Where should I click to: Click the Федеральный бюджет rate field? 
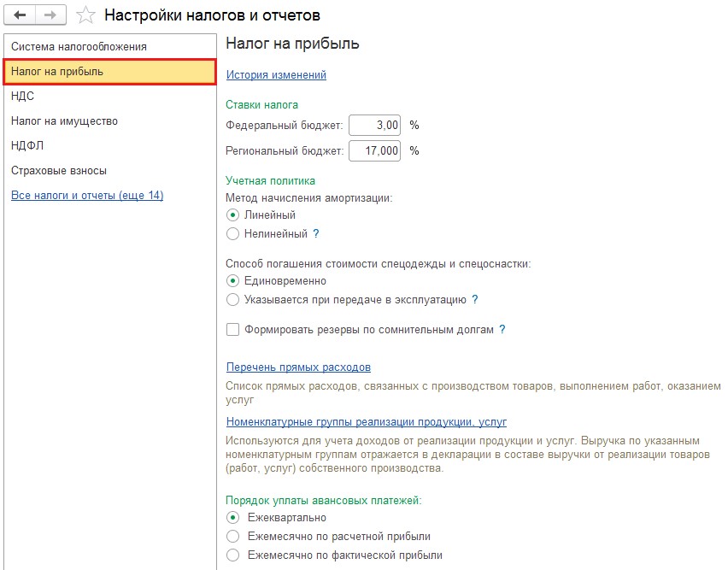pyautogui.click(x=374, y=126)
